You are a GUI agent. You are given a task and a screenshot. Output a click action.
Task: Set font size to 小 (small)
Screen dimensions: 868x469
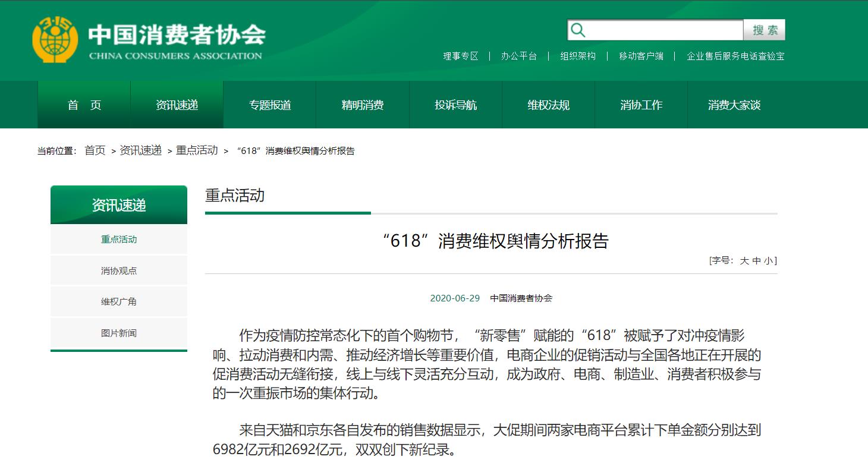769,260
